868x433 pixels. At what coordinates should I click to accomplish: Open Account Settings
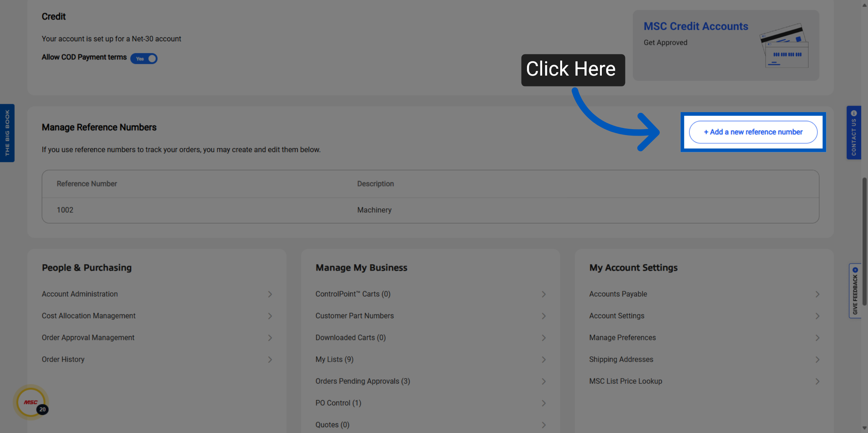click(617, 316)
